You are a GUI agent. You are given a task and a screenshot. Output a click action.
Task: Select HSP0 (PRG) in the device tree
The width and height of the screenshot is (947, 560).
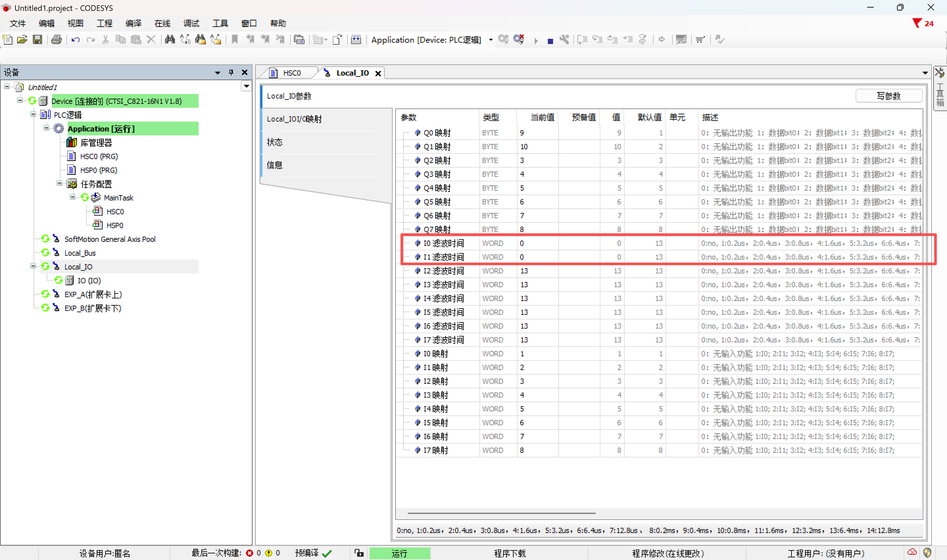[x=99, y=170]
